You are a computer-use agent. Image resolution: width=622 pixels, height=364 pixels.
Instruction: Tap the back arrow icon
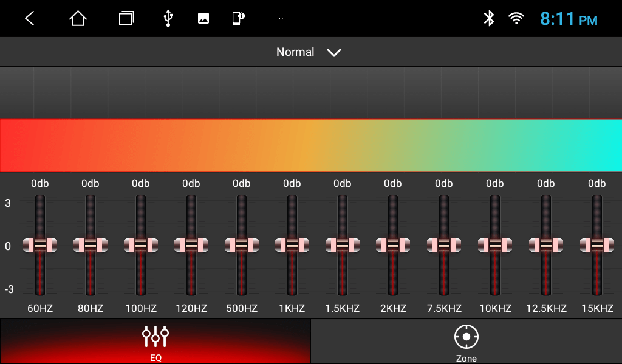29,19
